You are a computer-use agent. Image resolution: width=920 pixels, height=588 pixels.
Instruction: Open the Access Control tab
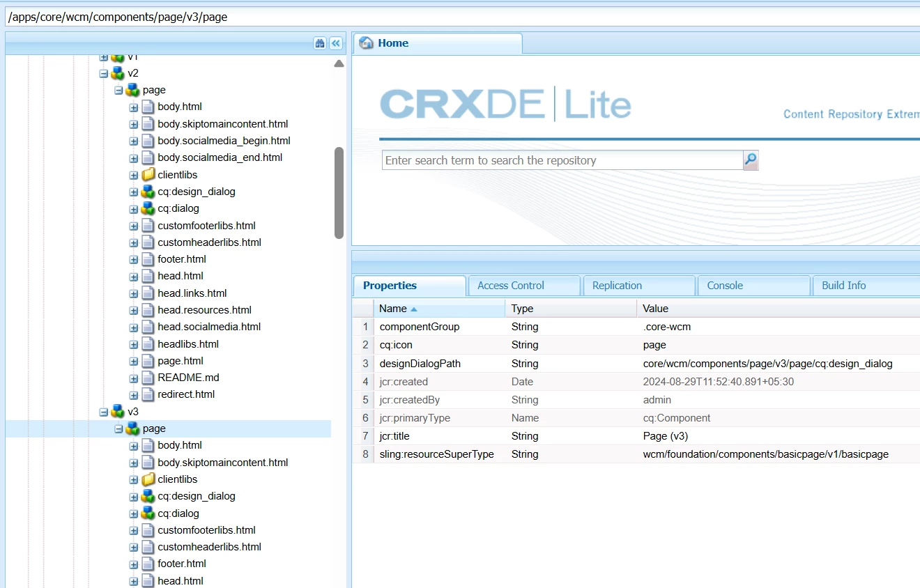(524, 286)
